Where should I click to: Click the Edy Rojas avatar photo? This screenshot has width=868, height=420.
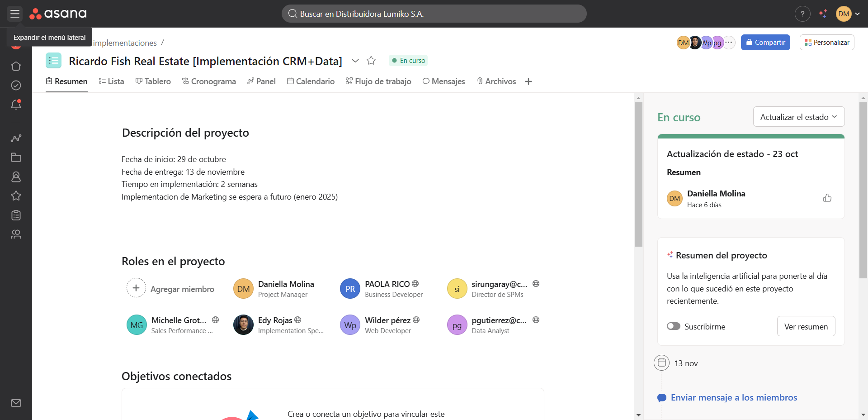[x=243, y=325]
